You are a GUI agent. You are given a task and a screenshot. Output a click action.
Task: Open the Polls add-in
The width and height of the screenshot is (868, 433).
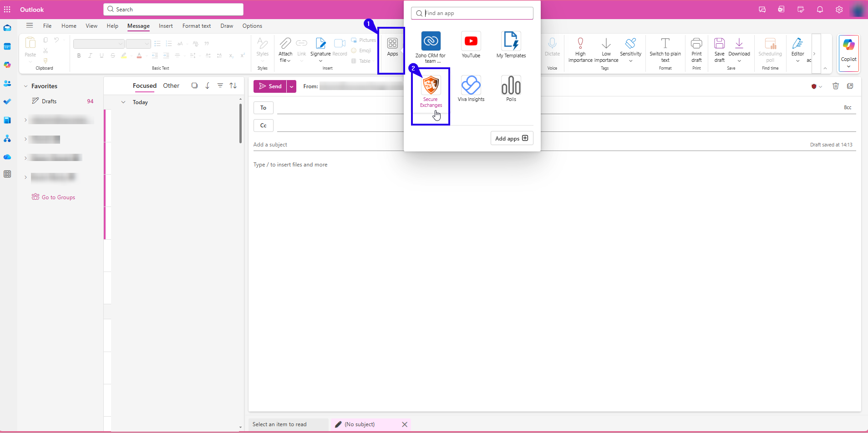pos(511,89)
